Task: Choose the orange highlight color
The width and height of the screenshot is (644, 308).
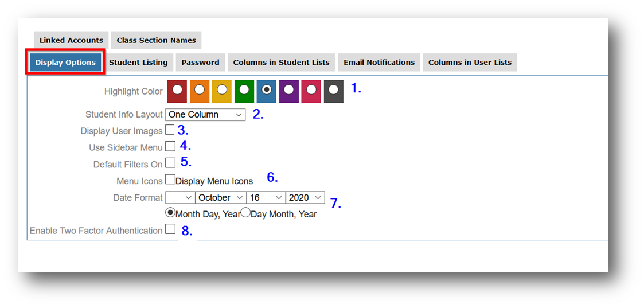Action: [x=200, y=90]
